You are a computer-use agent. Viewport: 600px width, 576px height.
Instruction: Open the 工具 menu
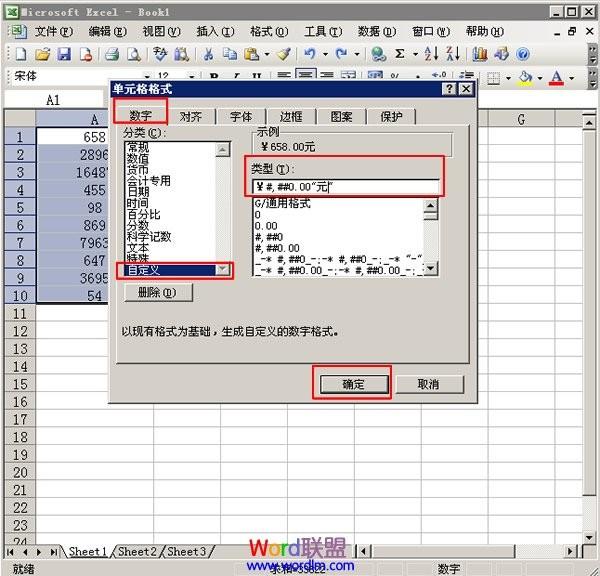click(323, 31)
